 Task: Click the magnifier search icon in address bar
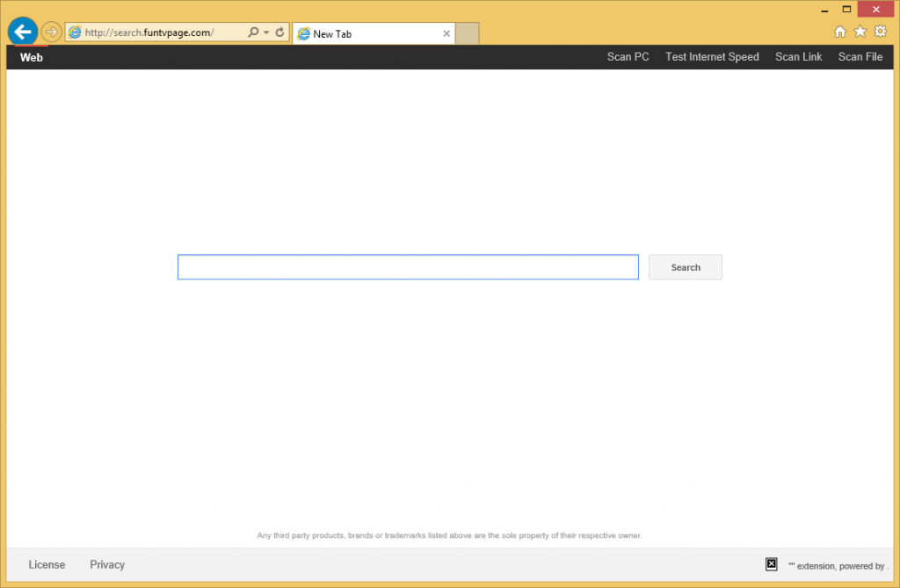pyautogui.click(x=253, y=33)
